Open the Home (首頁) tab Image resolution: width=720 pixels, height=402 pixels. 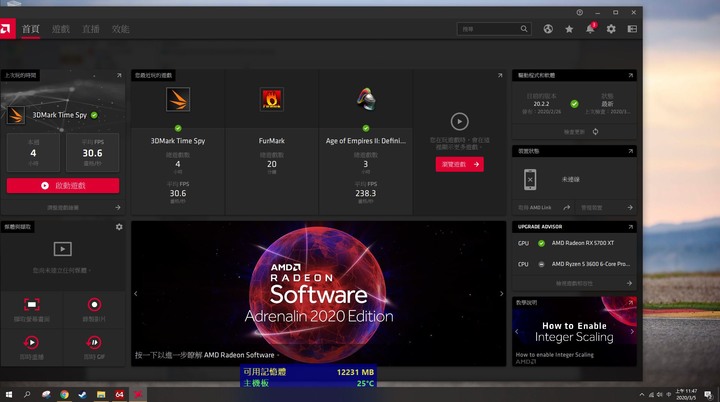pyautogui.click(x=31, y=29)
